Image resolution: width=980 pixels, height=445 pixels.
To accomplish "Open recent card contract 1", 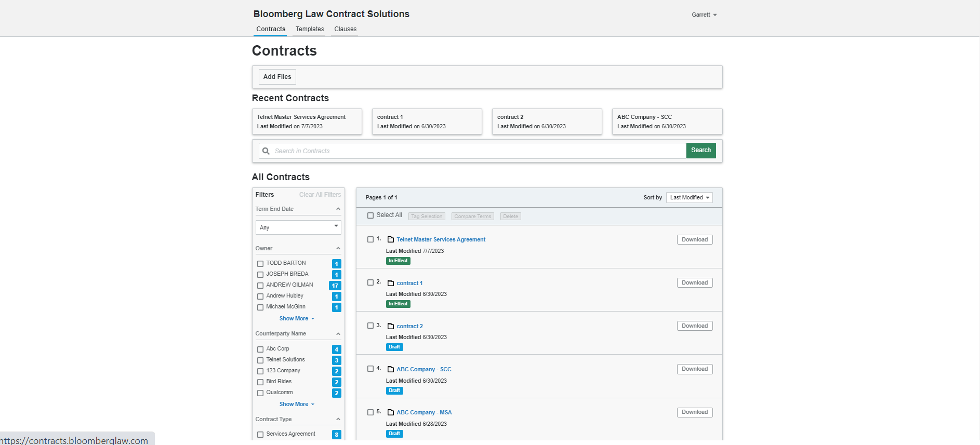I will [x=427, y=122].
